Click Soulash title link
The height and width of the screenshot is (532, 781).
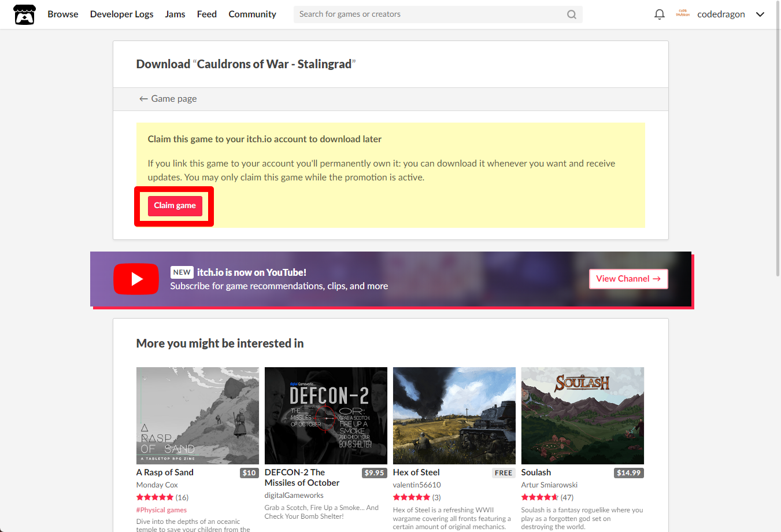[536, 472]
